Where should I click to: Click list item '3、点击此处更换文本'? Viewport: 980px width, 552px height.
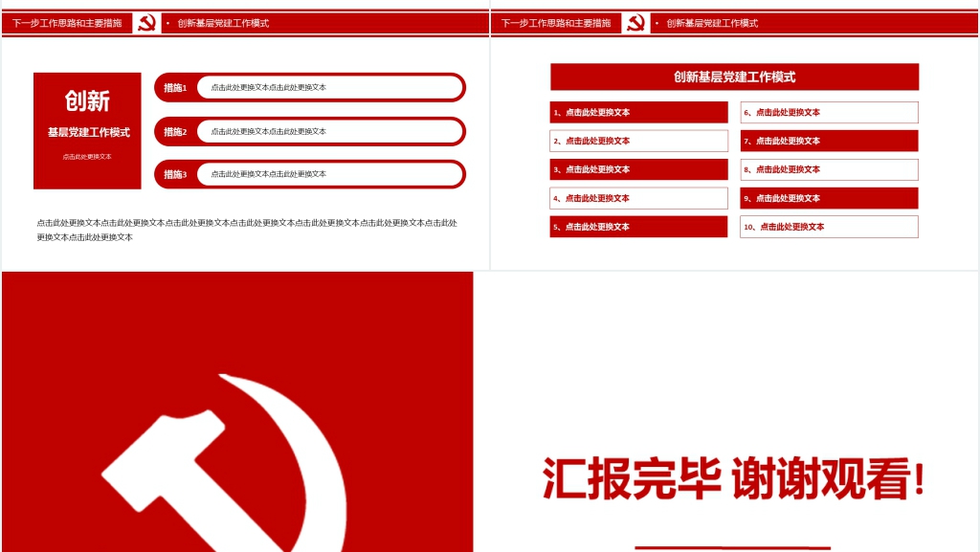(x=638, y=169)
